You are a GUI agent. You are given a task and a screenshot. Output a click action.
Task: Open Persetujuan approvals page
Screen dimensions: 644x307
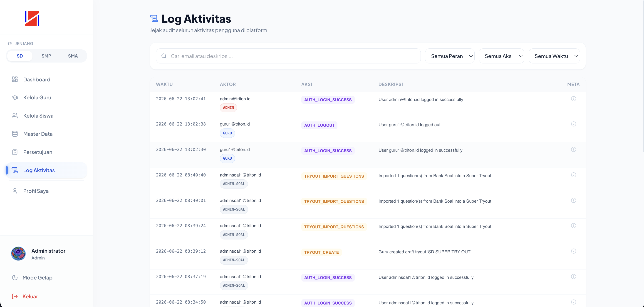[47, 152]
